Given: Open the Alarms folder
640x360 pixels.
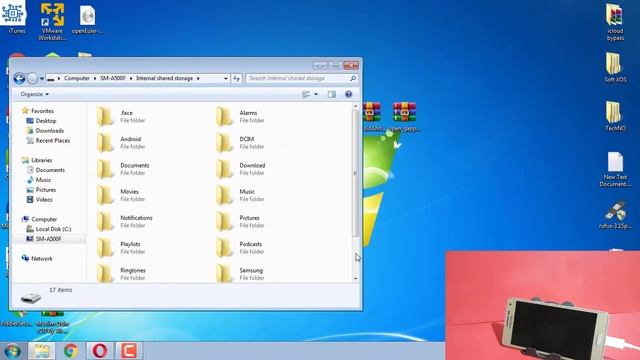Looking at the screenshot, I should [x=241, y=116].
